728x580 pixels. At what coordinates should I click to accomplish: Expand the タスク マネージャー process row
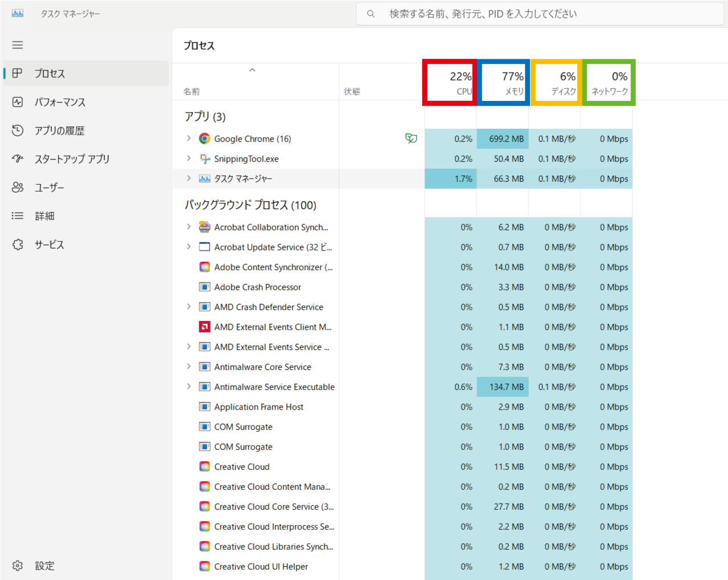click(x=189, y=178)
